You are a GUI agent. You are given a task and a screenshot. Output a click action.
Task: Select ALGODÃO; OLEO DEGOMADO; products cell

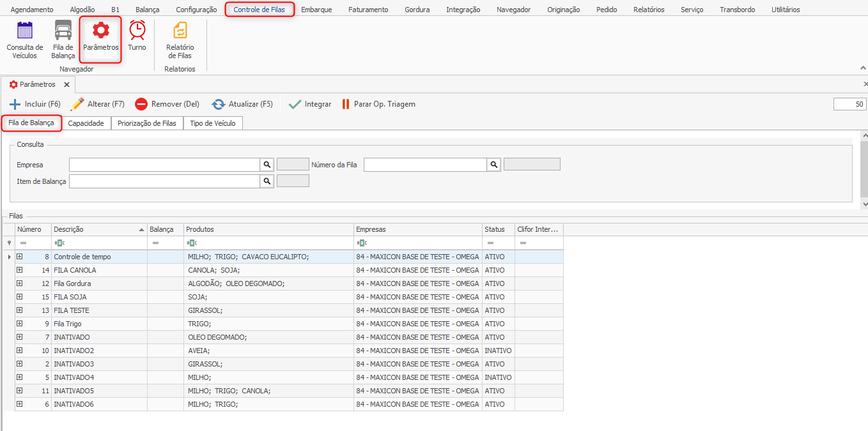coord(269,284)
